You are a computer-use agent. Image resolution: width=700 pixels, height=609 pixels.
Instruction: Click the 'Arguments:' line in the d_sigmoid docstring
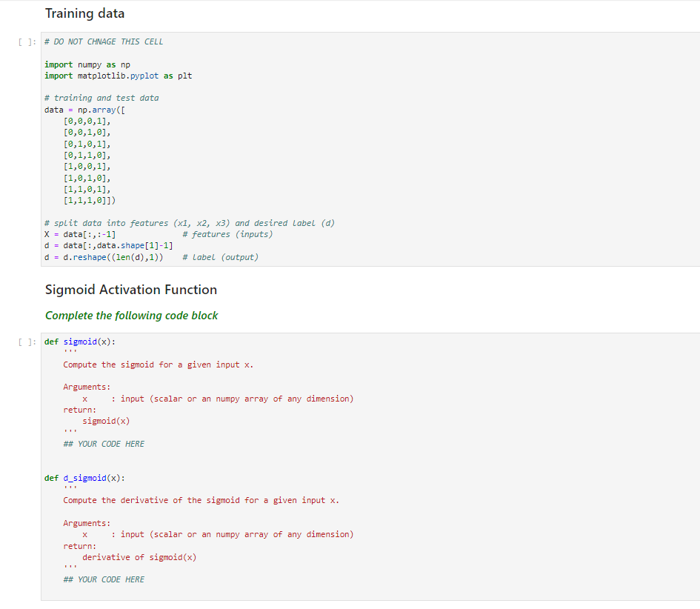[84, 523]
